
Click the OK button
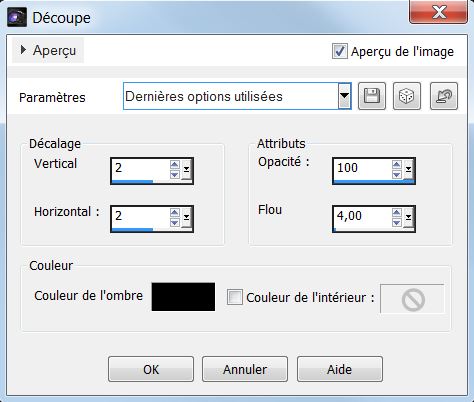151,369
